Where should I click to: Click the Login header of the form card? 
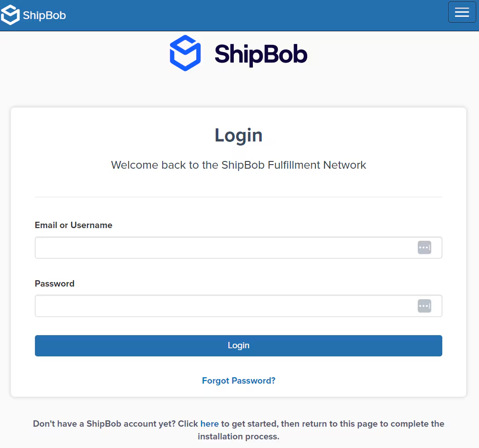pos(238,135)
